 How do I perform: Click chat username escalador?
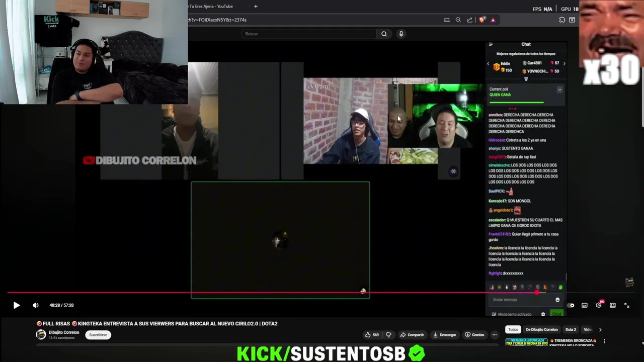(497, 220)
